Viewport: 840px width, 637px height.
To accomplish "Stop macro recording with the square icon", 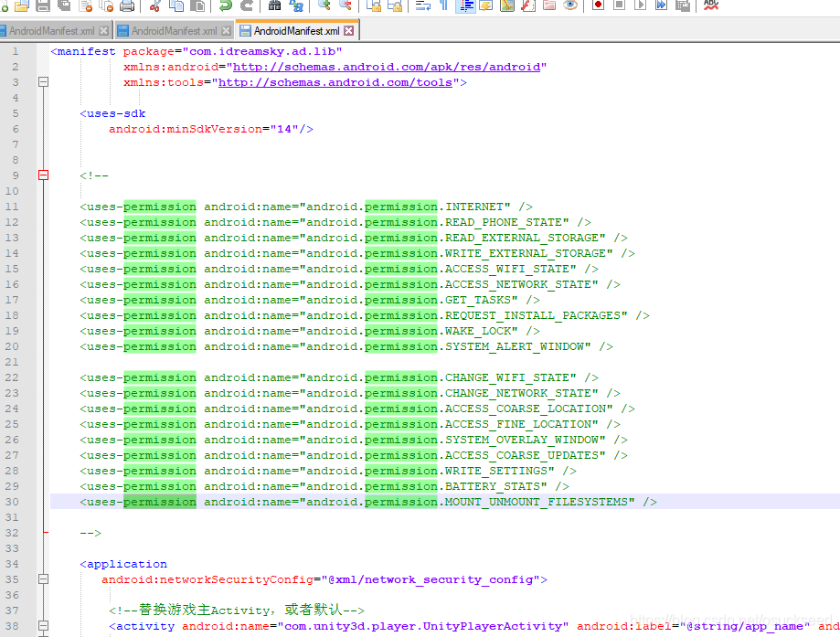I will click(x=620, y=5).
